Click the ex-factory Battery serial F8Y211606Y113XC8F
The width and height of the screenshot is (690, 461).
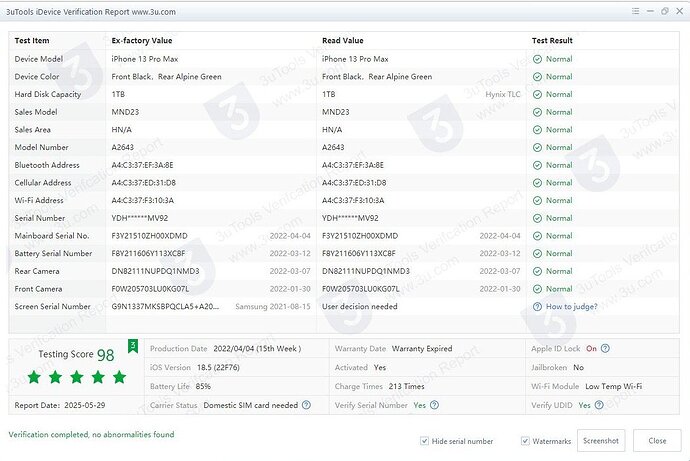point(148,253)
